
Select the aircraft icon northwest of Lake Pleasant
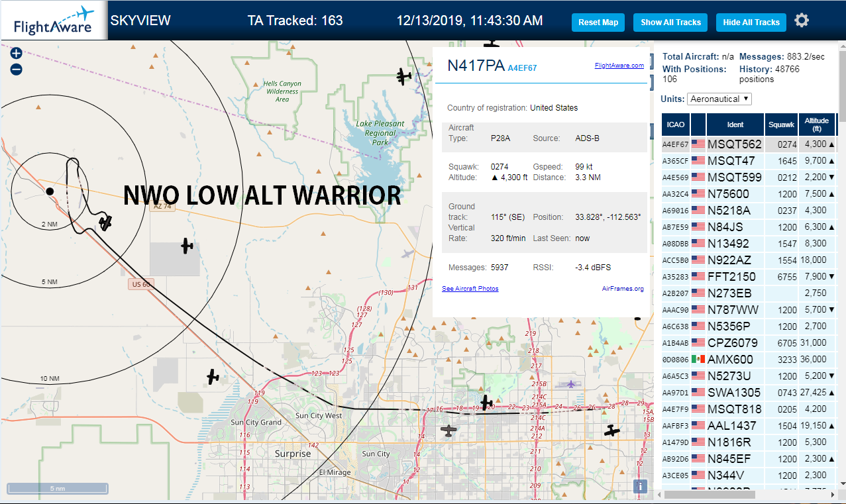pyautogui.click(x=404, y=76)
